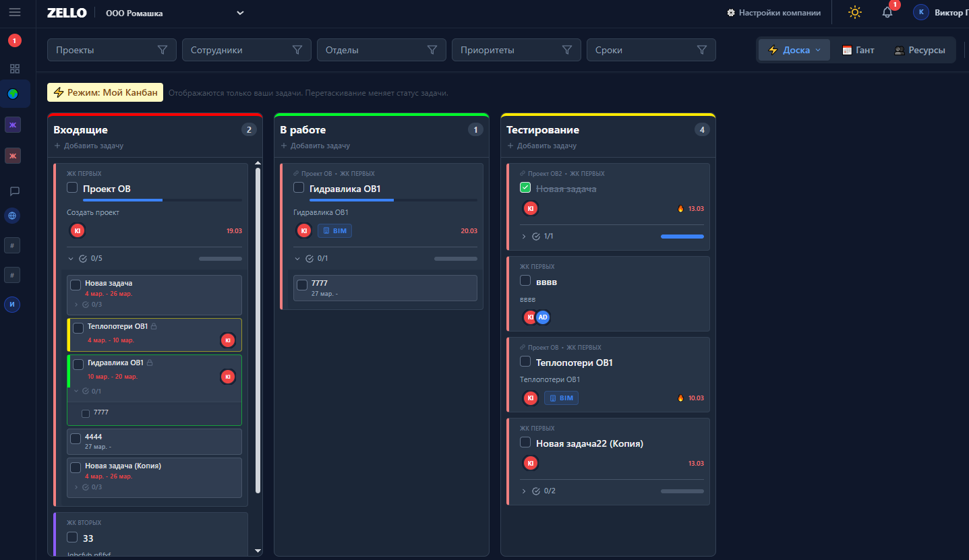Uncheck the completed Новая задача checkbox
Viewport: 969px width, 560px height.
click(x=525, y=188)
